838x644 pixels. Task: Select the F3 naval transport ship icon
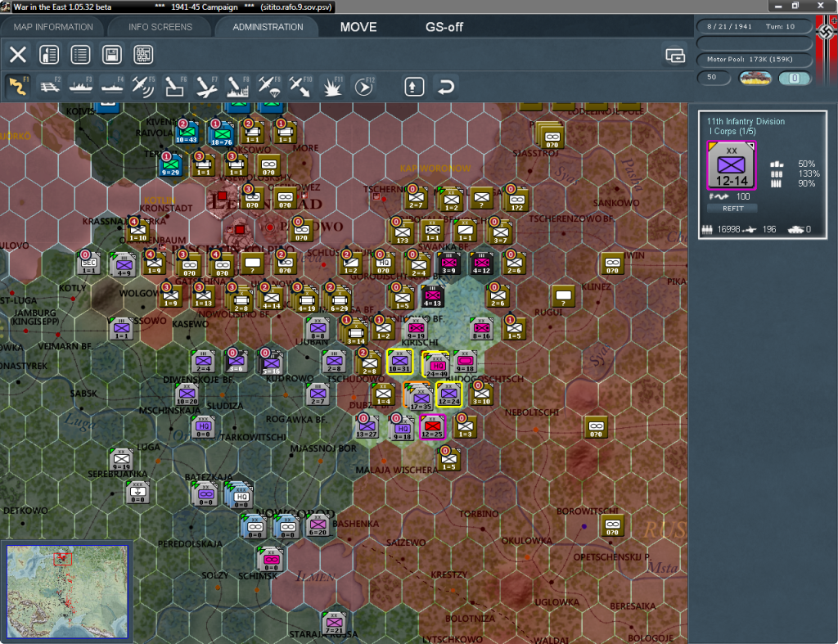click(81, 86)
